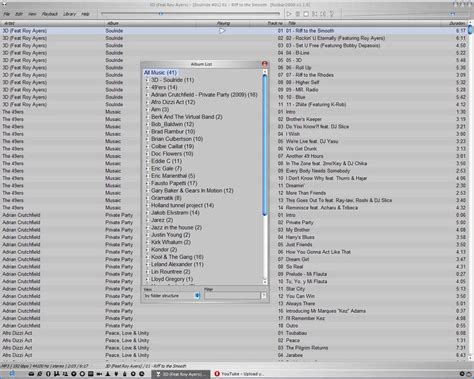Close the Album List window

pos(265,64)
